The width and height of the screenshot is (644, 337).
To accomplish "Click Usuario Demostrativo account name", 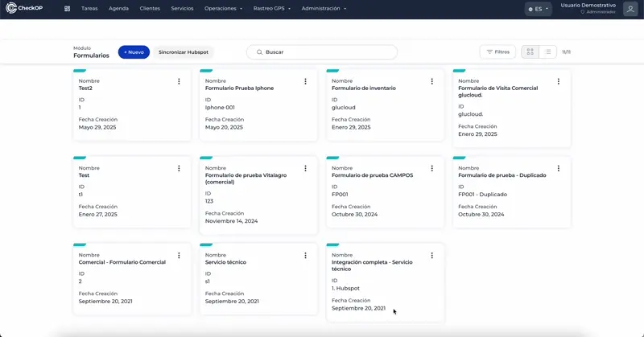I will [x=588, y=6].
